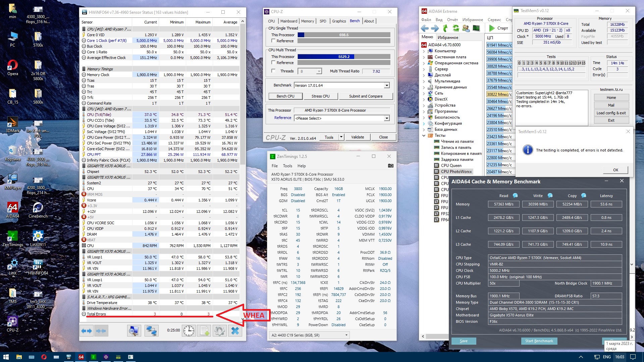Image resolution: width=644 pixels, height=362 pixels.
Task: Open HWiNFO sensor settings gear
Action: click(219, 330)
